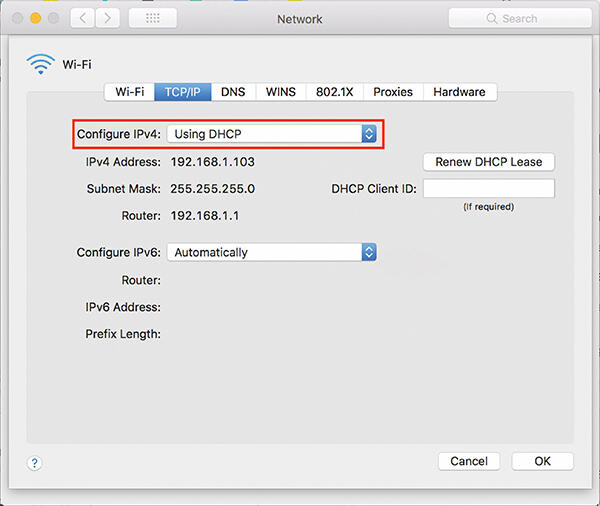The width and height of the screenshot is (600, 506).
Task: Open the Configure IPv4 dropdown
Action: tap(271, 134)
